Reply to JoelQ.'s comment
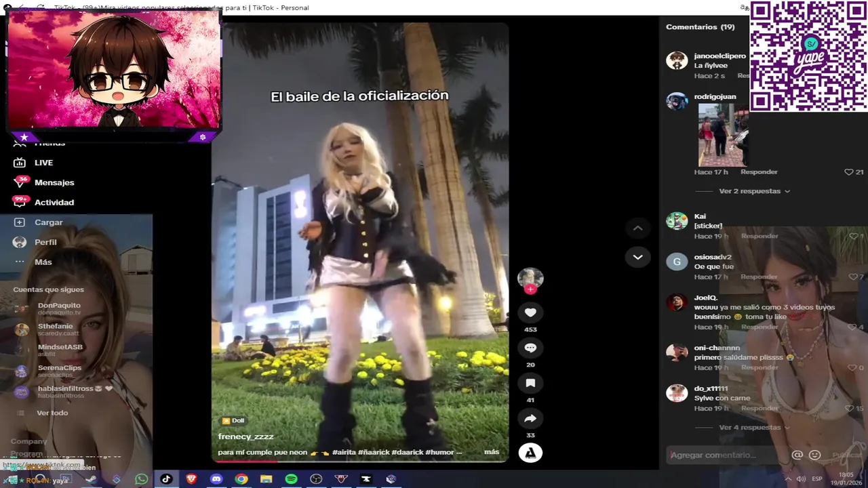 pos(759,327)
